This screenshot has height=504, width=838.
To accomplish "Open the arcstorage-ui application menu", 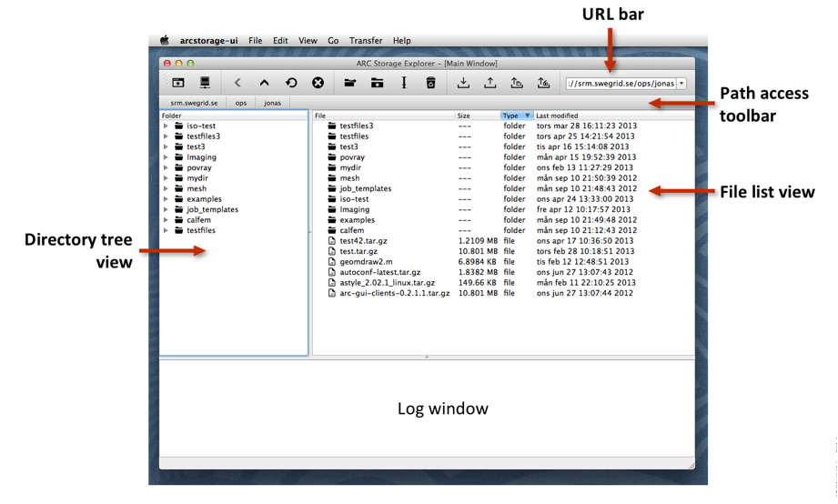I will click(x=208, y=41).
